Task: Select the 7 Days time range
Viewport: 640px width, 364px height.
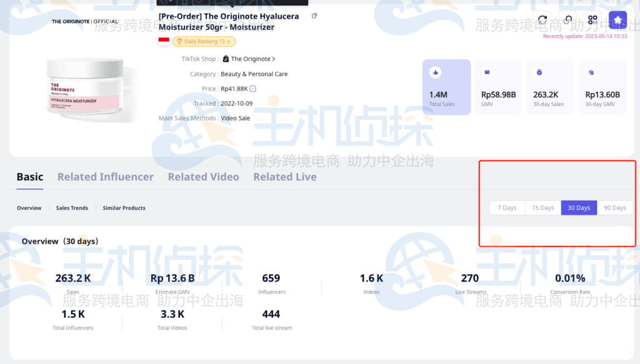Action: 507,207
